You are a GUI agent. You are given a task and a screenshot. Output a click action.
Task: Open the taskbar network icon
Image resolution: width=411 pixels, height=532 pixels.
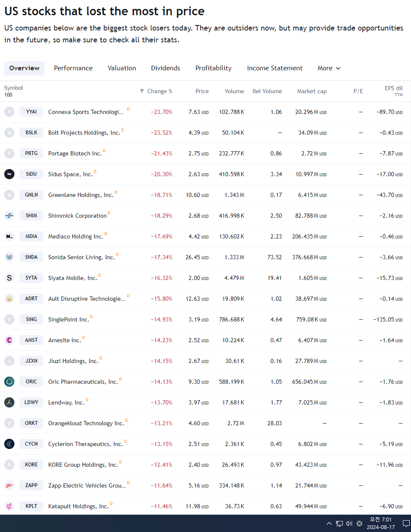[x=339, y=524]
